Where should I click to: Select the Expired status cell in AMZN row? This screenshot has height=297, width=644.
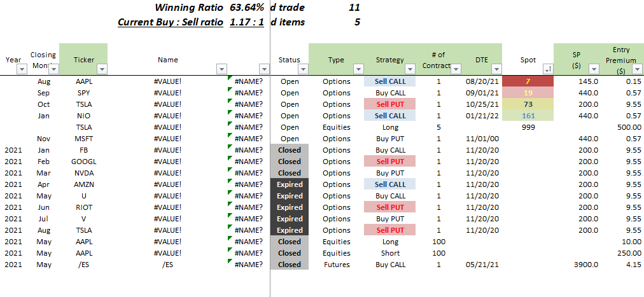pyautogui.click(x=290, y=184)
